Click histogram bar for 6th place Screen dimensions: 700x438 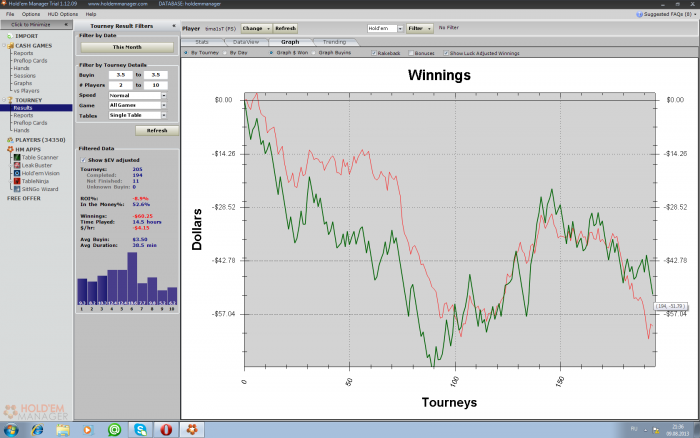pos(132,279)
